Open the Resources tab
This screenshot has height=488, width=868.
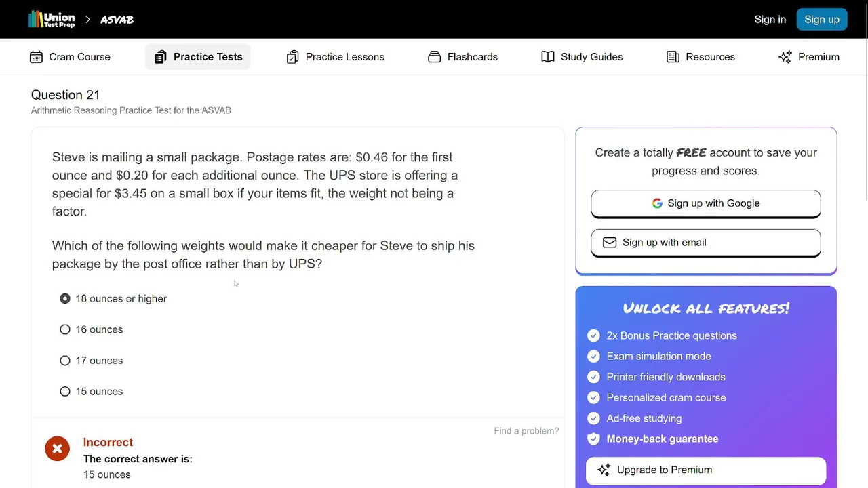point(701,57)
